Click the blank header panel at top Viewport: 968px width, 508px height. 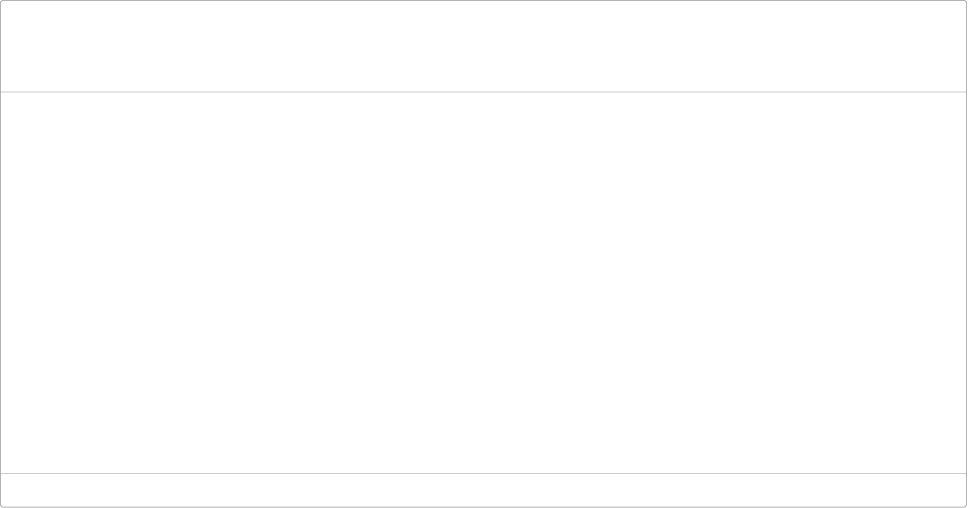[483, 46]
